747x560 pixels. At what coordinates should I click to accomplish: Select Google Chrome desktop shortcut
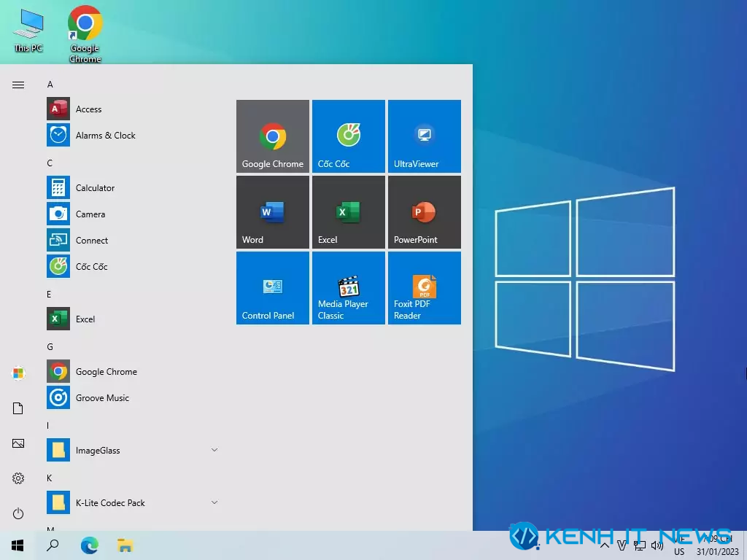(85, 34)
